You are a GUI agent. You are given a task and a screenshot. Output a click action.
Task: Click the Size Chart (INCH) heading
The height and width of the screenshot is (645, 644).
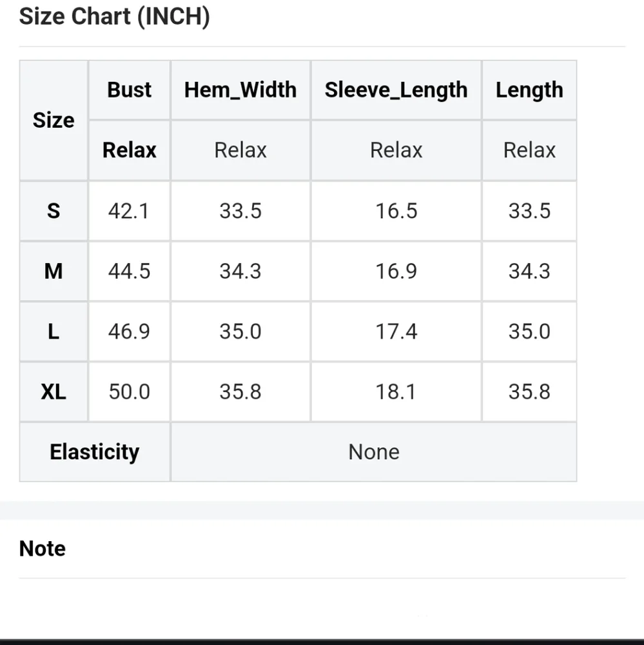115,17
